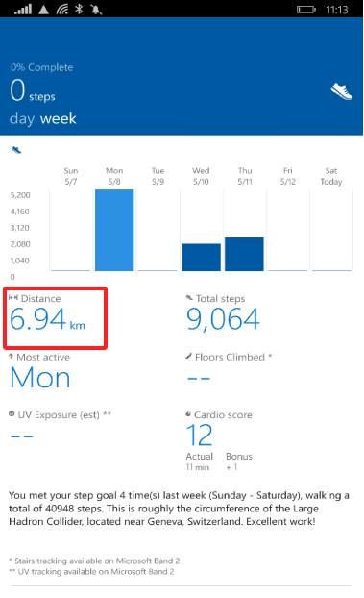Viewport: 364px width, 598px height.
Task: Tap the weekly step goal summary paragraph
Action: tap(180, 509)
